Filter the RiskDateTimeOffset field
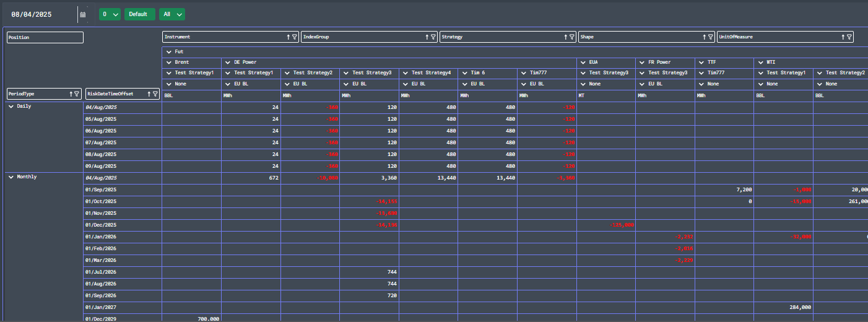The width and height of the screenshot is (868, 322). point(156,94)
